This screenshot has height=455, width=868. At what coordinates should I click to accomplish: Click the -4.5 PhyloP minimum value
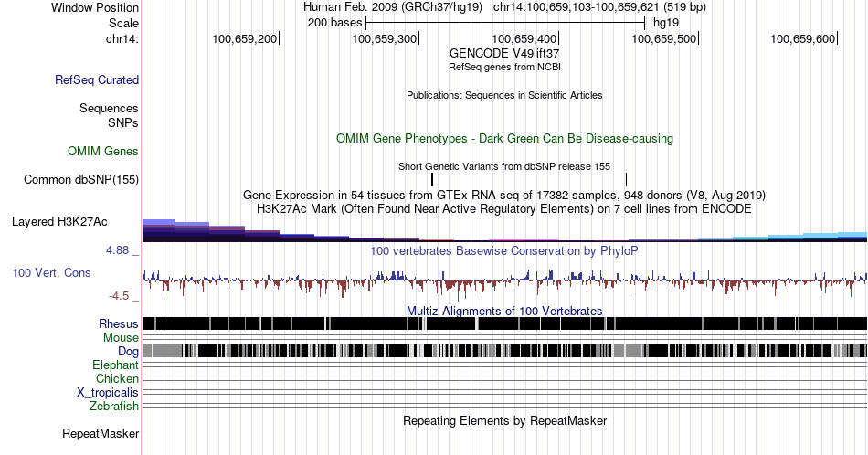click(x=119, y=296)
